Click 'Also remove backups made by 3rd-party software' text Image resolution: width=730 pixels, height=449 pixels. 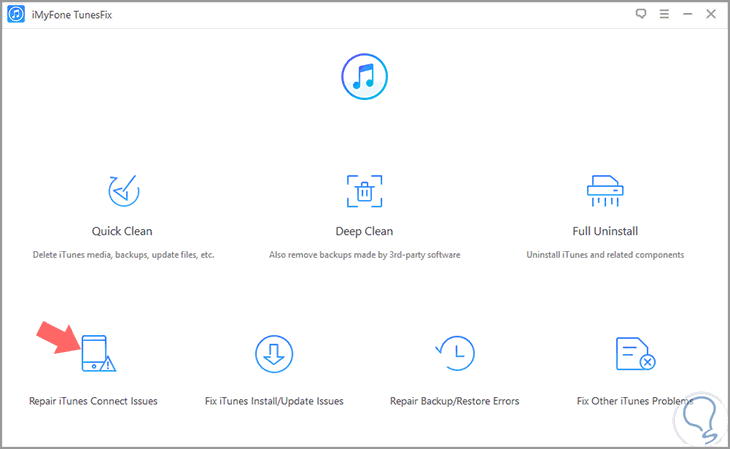pos(365,255)
